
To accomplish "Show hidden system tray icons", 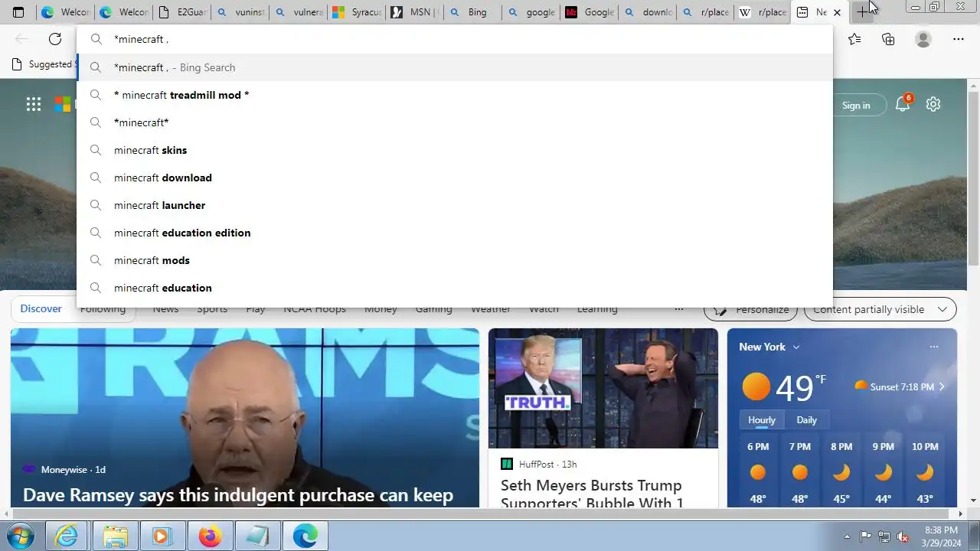I will [847, 536].
